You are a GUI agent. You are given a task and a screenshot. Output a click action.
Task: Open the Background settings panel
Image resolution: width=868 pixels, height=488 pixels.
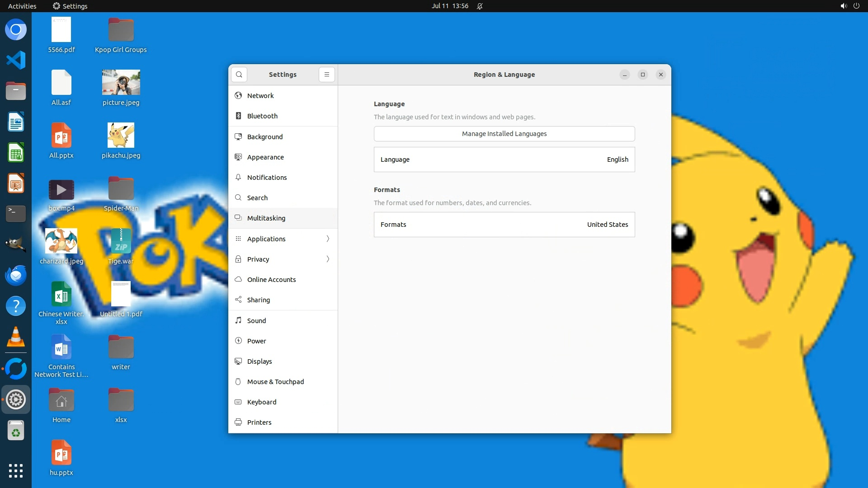(265, 137)
